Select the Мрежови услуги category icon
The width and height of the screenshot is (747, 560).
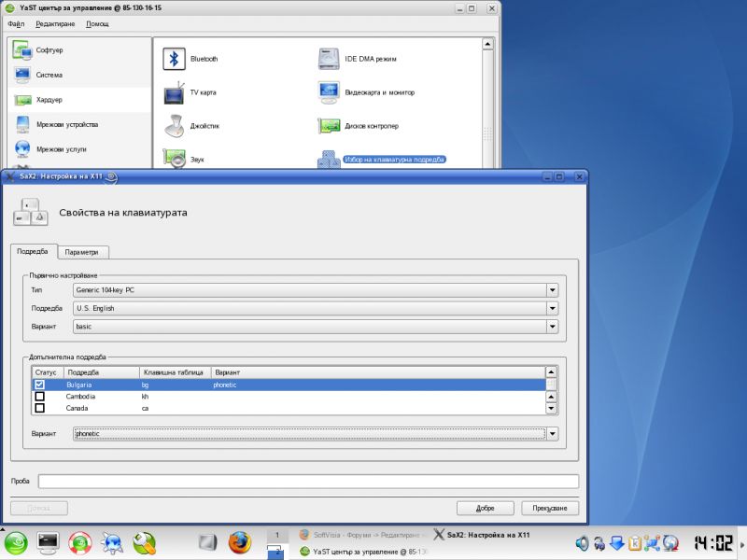point(22,149)
